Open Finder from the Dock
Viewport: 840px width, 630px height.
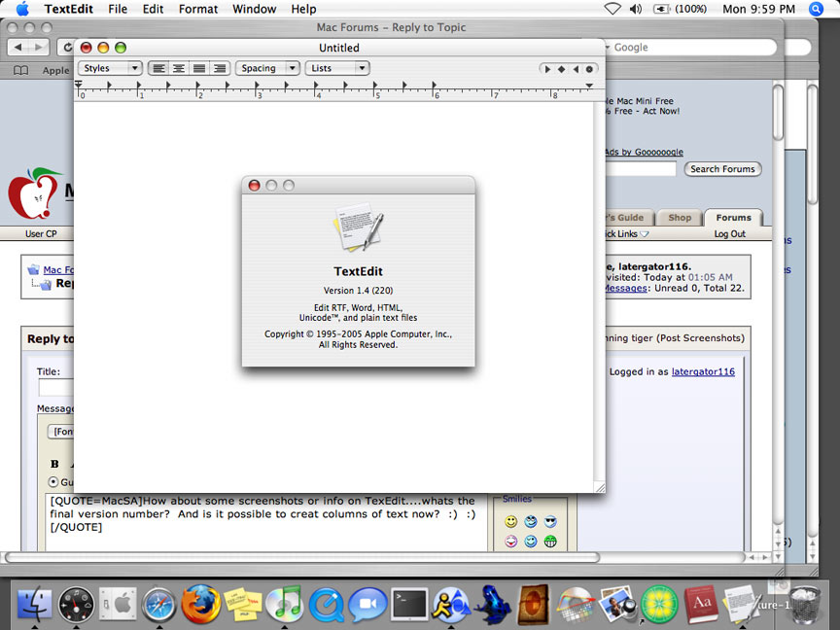tap(34, 604)
